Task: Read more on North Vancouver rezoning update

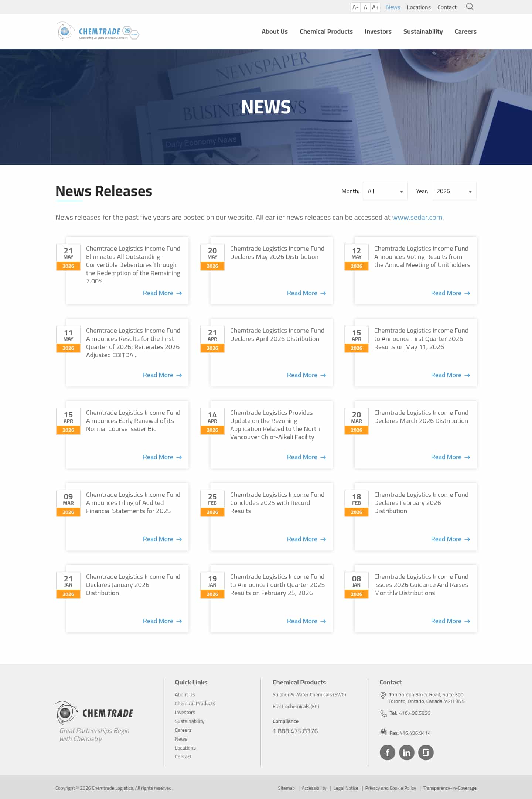Action: tap(306, 457)
